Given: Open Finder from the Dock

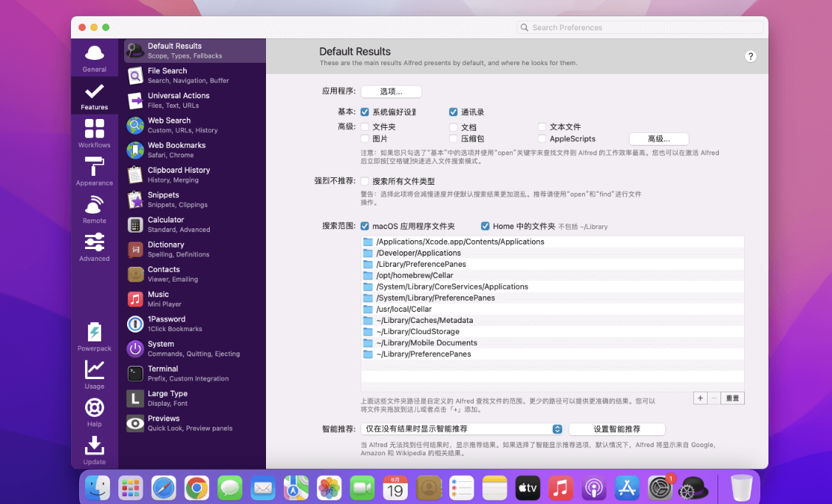Looking at the screenshot, I should pos(98,488).
